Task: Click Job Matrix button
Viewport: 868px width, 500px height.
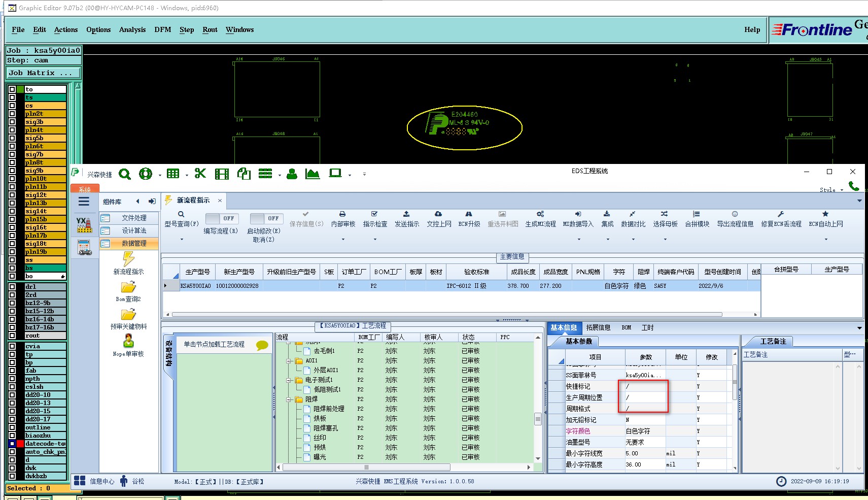Action: (43, 73)
